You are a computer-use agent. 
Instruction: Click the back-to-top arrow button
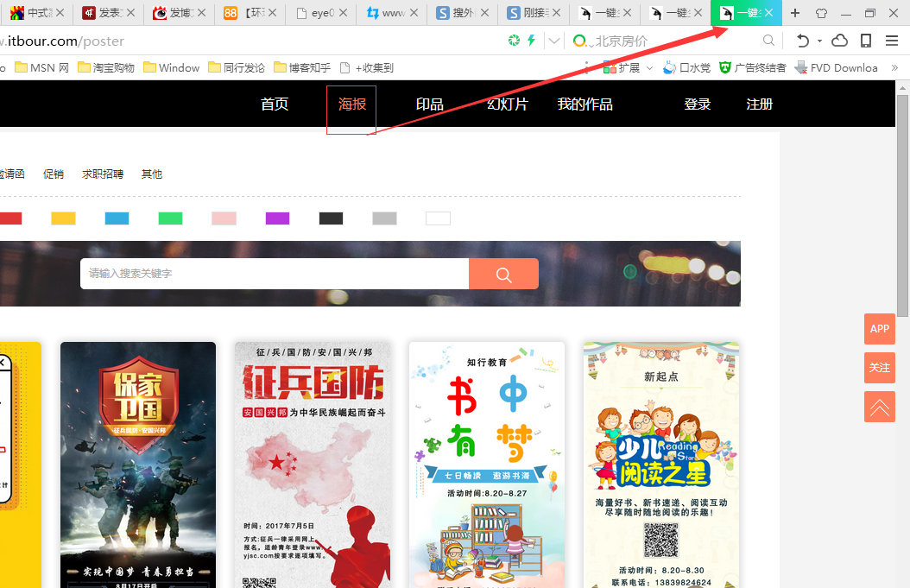(x=879, y=407)
